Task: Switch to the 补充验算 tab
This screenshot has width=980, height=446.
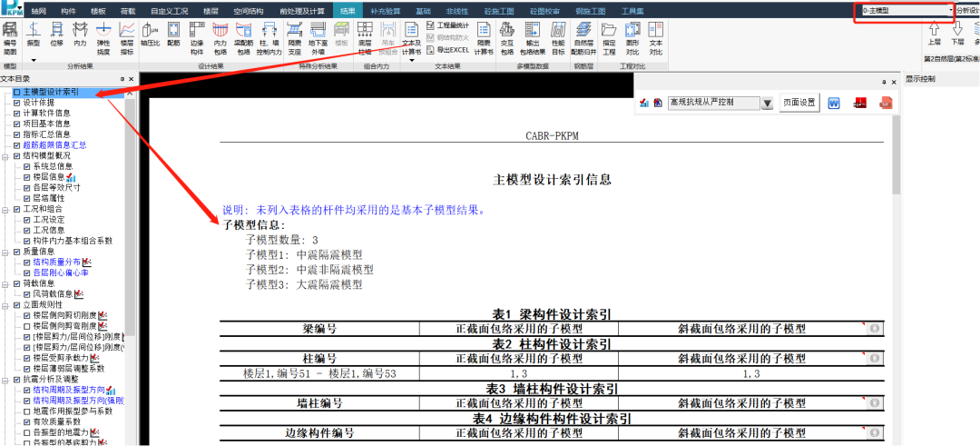Action: click(x=385, y=11)
